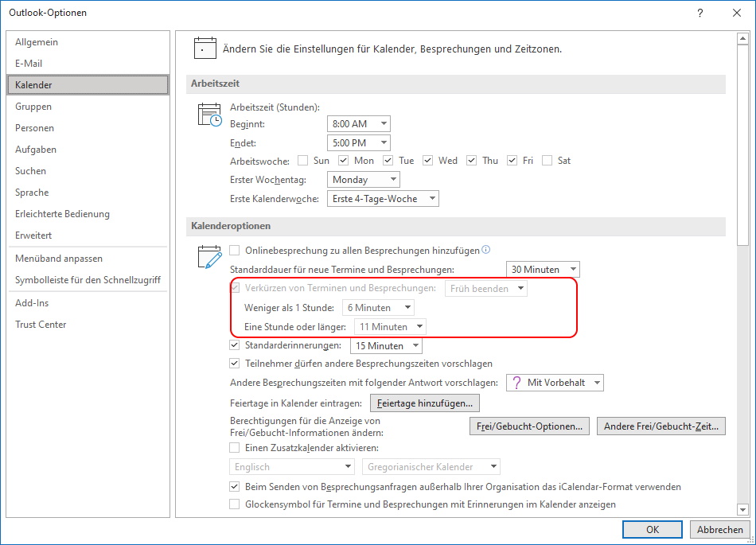Viewport: 756px width, 545px height.
Task: Uncheck the Tue workday checkbox
Action: [x=388, y=161]
